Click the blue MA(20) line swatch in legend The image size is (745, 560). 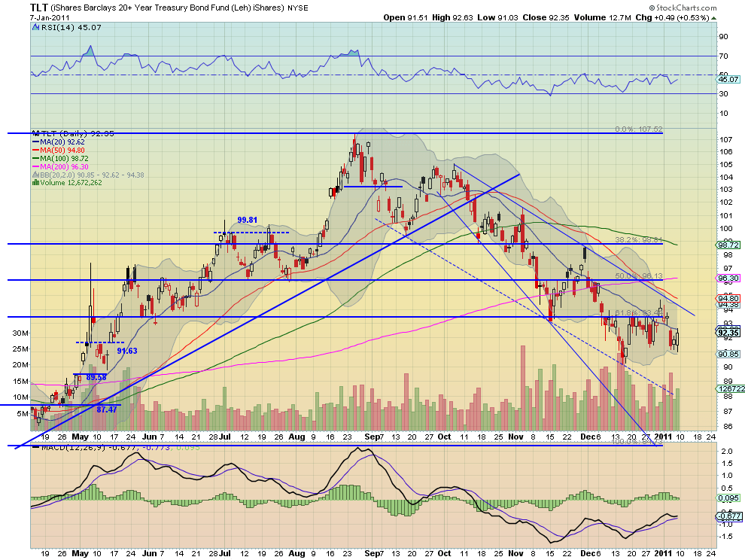point(35,142)
